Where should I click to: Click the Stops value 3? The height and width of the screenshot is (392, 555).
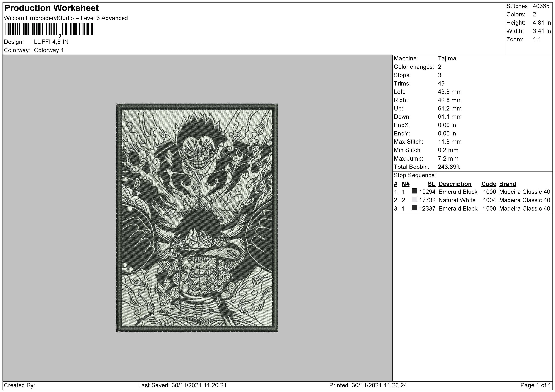tap(439, 75)
